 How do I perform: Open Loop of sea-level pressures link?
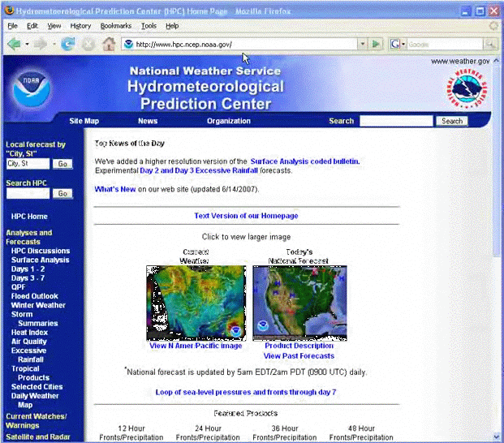pyautogui.click(x=246, y=392)
